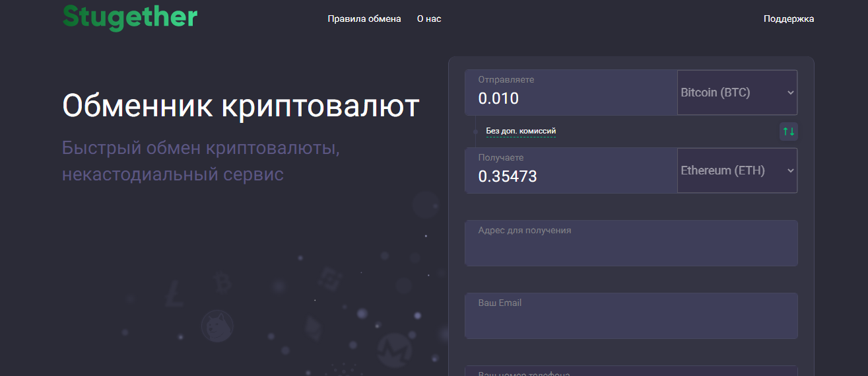Screen dimensions: 868x376
Task: Go to the О нас page
Action: (x=429, y=19)
